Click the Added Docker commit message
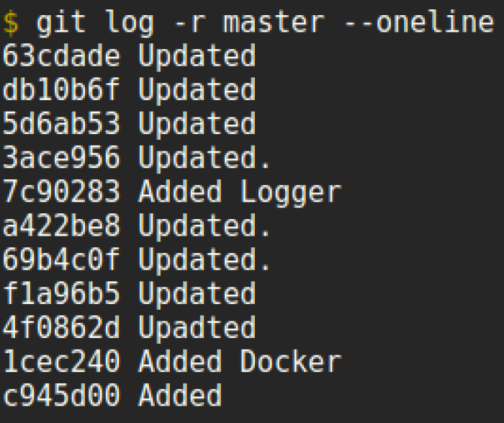 [240, 360]
